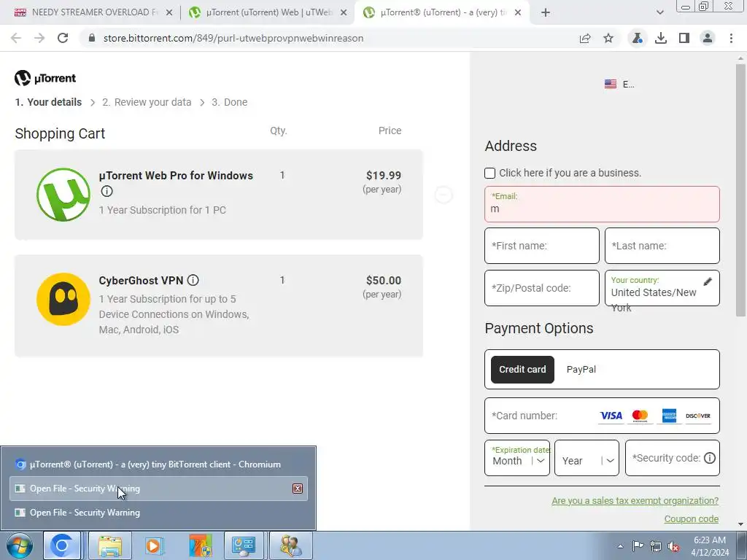This screenshot has height=560, width=747.
Task: Click the volume muted tray icon
Action: pos(673,546)
